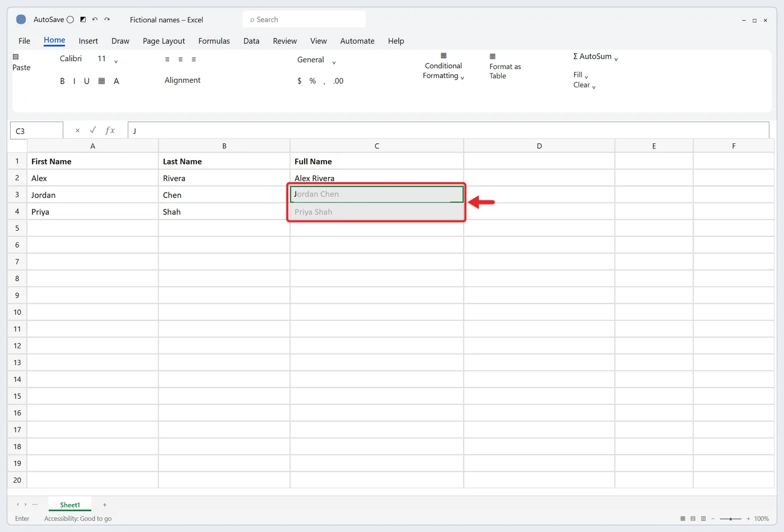Click the Alignment group label
This screenshot has height=532, width=784.
coord(183,80)
